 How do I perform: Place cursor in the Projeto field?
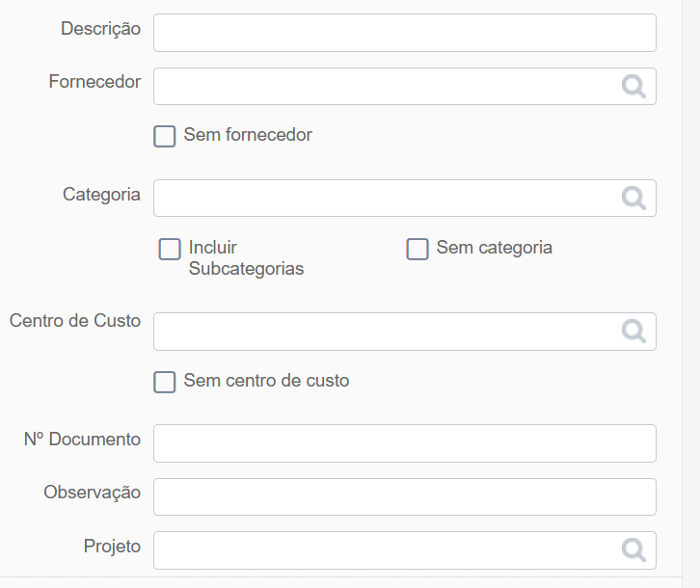(404, 550)
